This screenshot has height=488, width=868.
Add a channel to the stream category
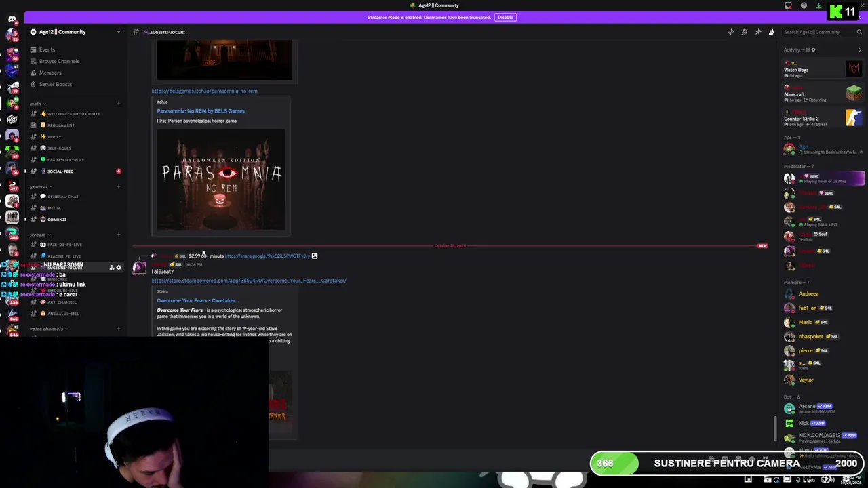[119, 235]
